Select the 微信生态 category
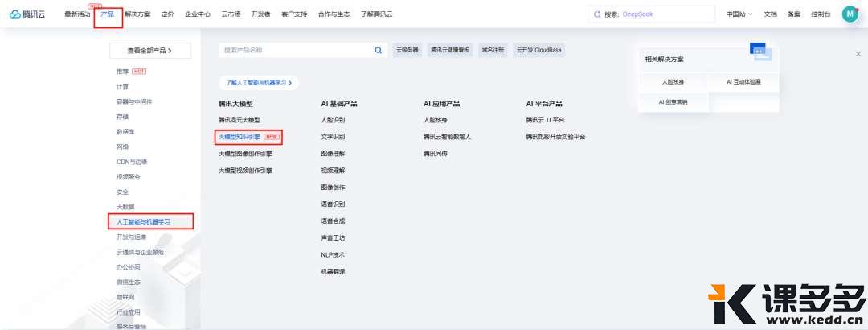This screenshot has width=868, height=330. [128, 282]
